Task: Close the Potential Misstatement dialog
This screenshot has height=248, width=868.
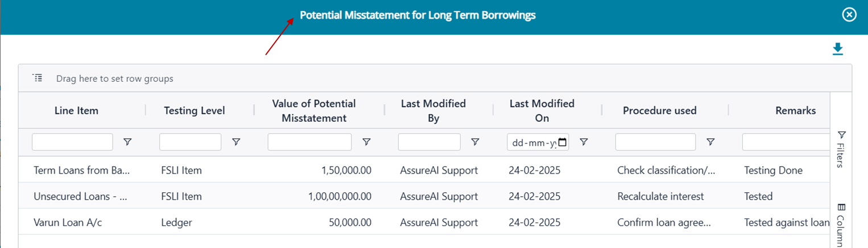Action: click(x=849, y=15)
